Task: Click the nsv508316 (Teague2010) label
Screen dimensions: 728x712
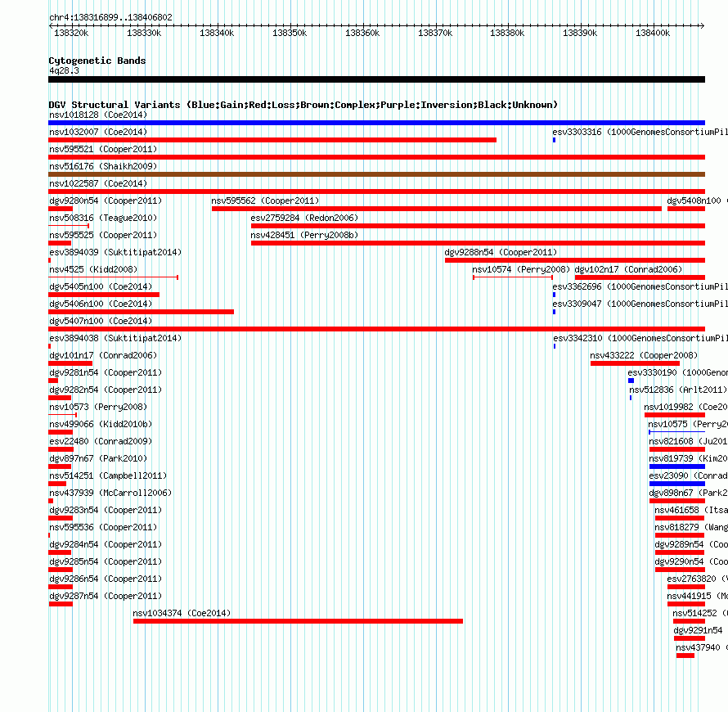Action: [103, 218]
